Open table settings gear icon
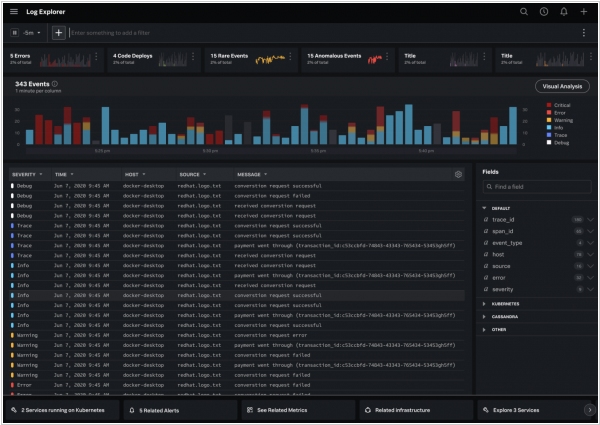This screenshot has width=600, height=425. [458, 174]
